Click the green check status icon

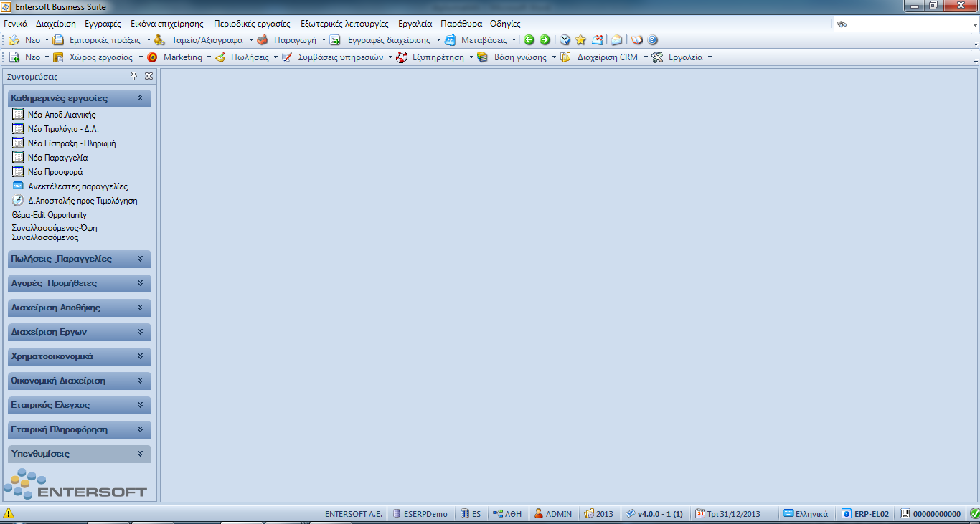click(x=974, y=513)
